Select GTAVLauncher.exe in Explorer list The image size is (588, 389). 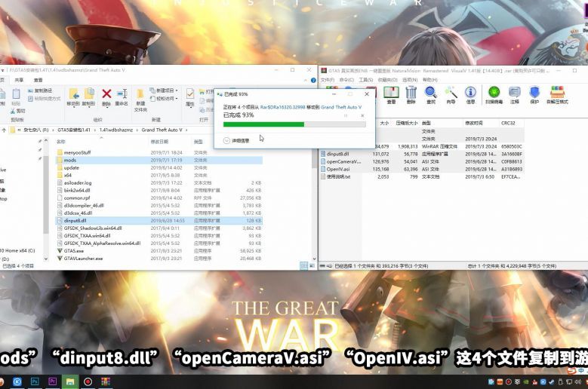(x=159, y=259)
